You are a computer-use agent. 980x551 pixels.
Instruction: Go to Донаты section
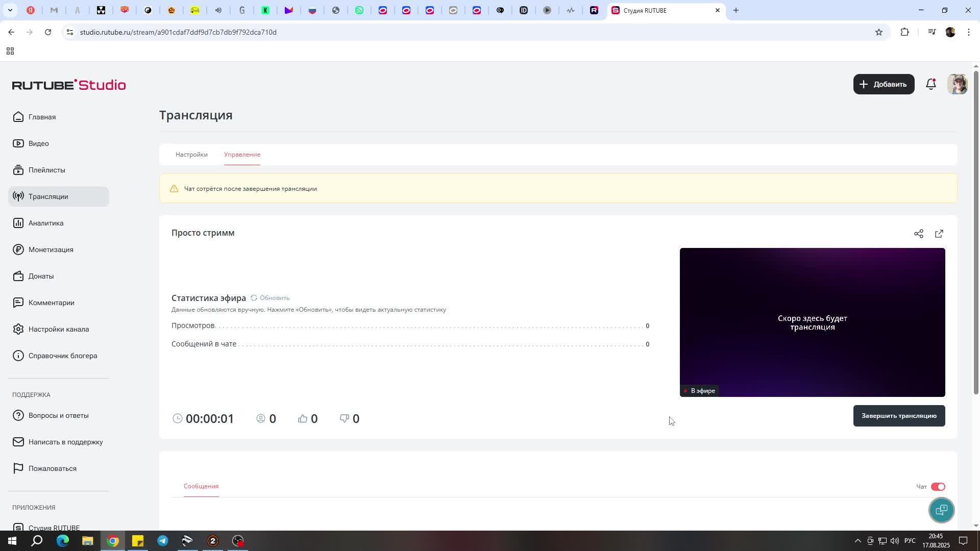[x=41, y=276]
